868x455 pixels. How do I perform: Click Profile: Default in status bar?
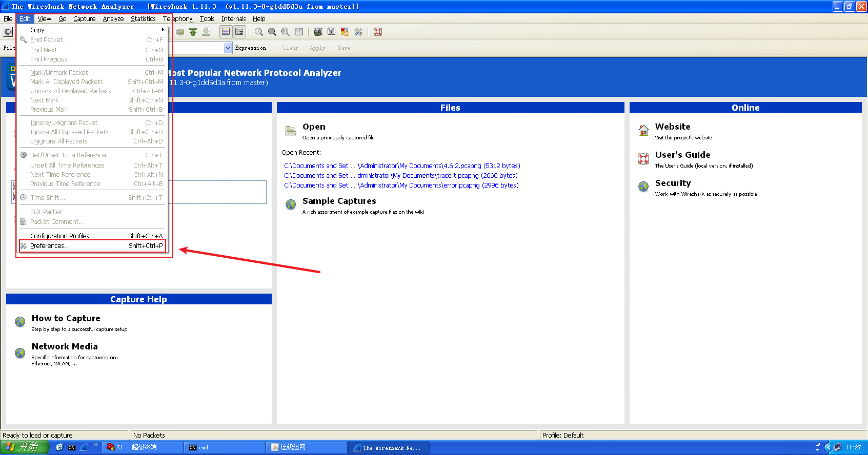(563, 436)
